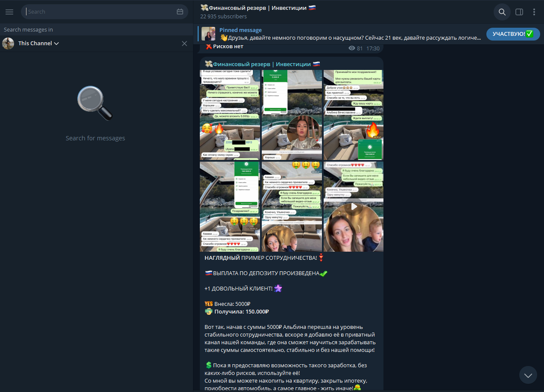544x392 pixels.
Task: Open the hamburger main menu
Action: click(x=9, y=12)
